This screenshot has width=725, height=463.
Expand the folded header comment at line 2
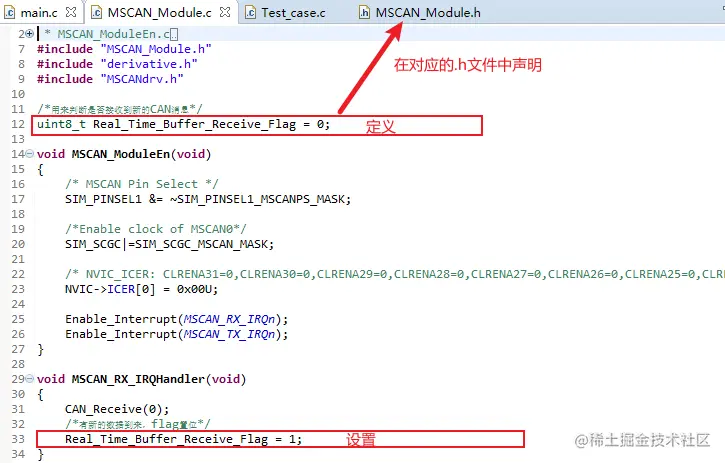click(x=30, y=33)
